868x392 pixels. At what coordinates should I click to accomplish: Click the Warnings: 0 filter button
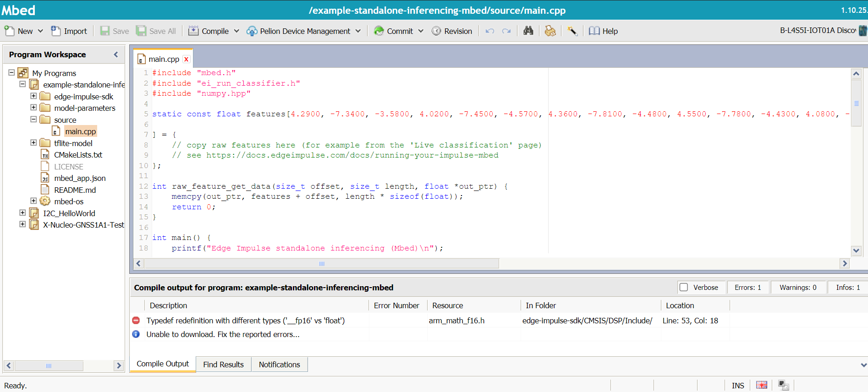pos(797,287)
